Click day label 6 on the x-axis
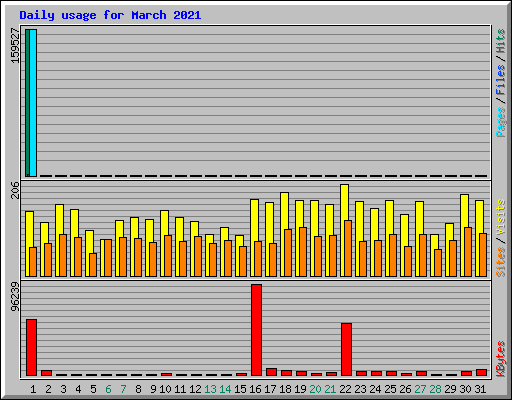Viewport: 512px width, 400px height. 108,389
